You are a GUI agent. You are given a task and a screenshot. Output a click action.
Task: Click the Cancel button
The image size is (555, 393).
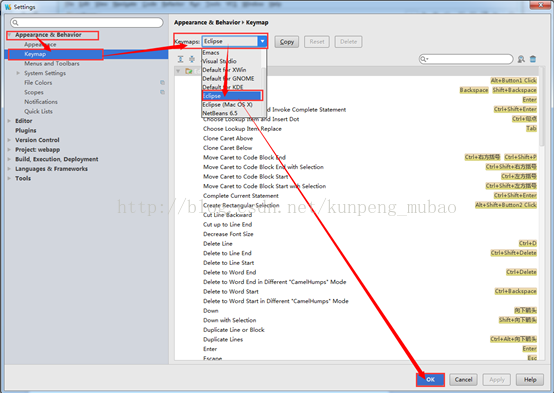463,380
